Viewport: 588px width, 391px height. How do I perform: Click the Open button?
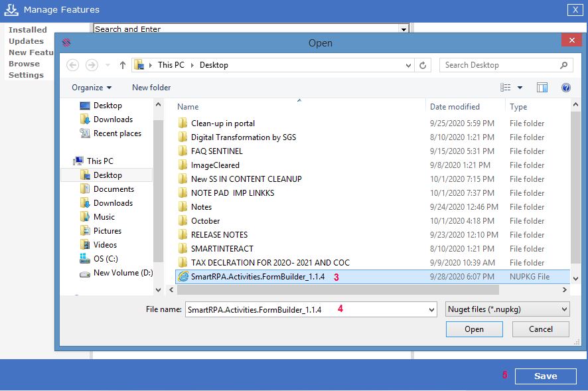click(x=474, y=329)
